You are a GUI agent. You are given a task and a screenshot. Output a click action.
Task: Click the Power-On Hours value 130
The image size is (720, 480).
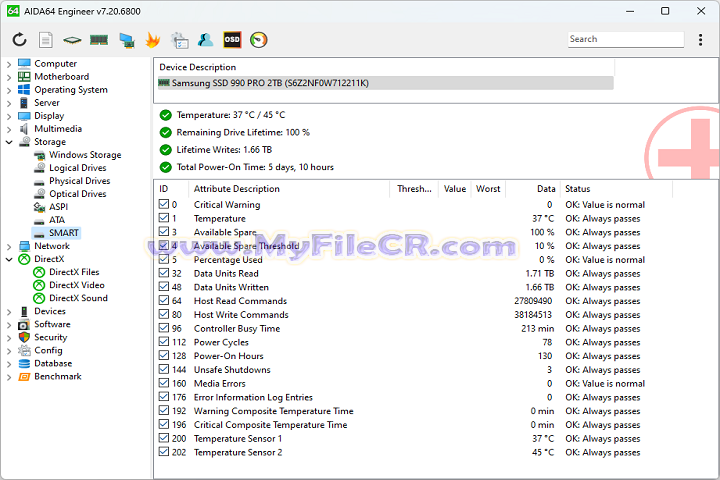click(x=545, y=356)
